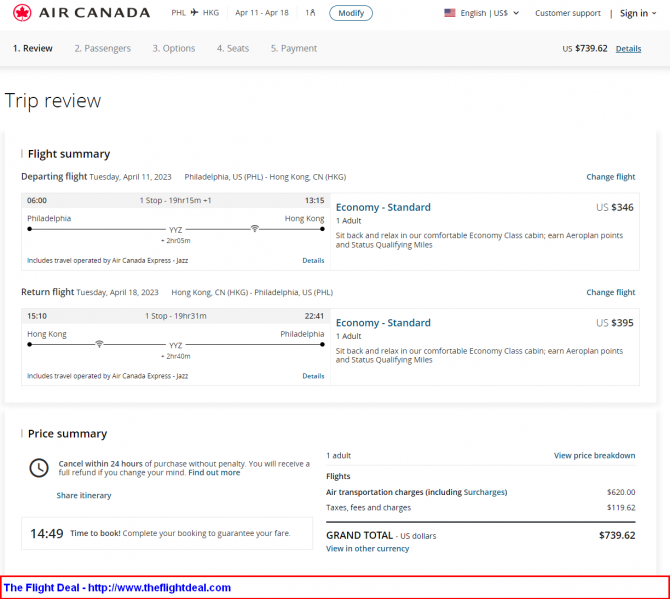The height and width of the screenshot is (599, 670).
Task: Click the $119.62 taxes and fees value
Action: [621, 508]
